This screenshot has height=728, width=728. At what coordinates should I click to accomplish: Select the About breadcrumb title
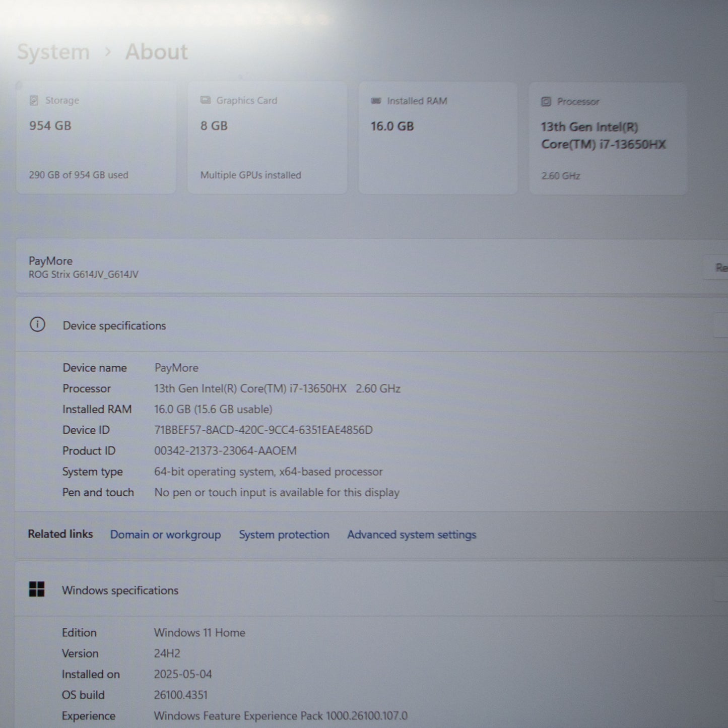pyautogui.click(x=156, y=52)
